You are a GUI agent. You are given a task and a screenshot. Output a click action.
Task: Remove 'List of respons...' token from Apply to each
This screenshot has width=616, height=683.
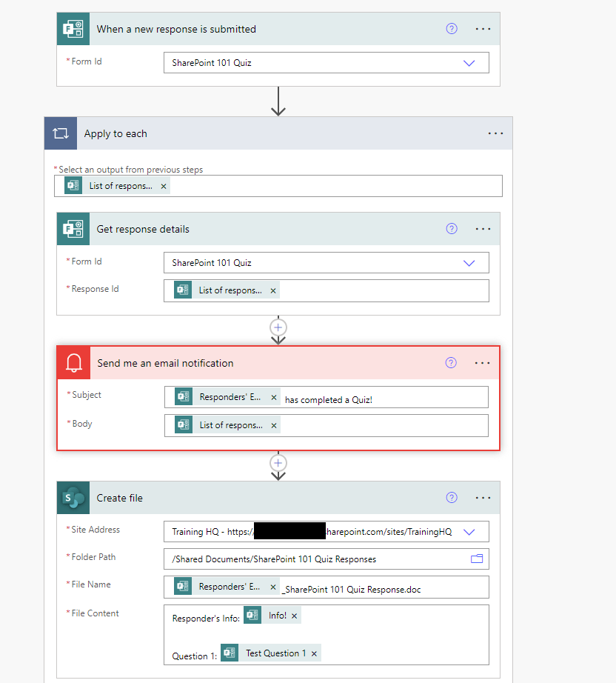[164, 186]
